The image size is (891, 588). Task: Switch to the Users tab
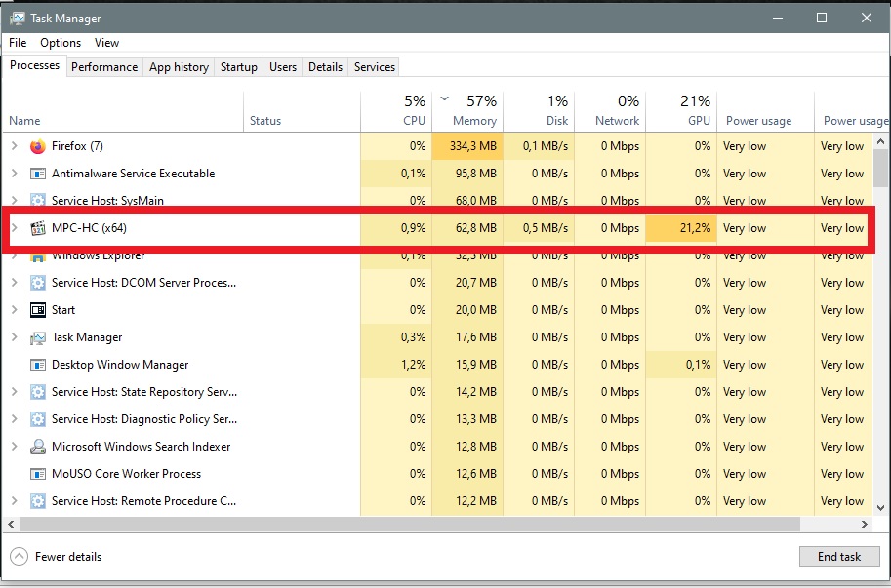(x=283, y=67)
